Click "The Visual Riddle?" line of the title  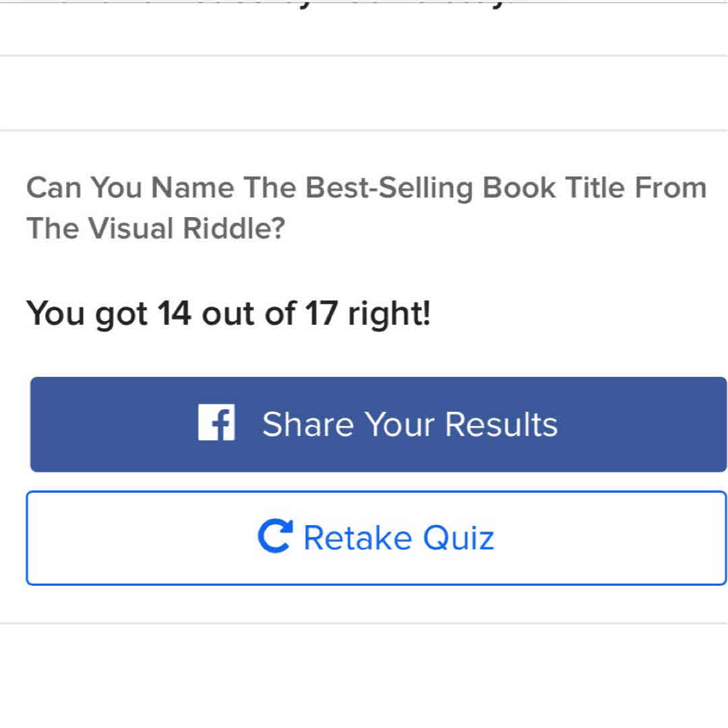click(156, 229)
